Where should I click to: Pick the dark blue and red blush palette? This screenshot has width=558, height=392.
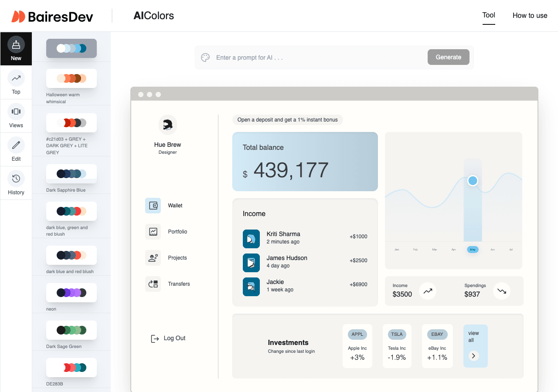pyautogui.click(x=71, y=255)
